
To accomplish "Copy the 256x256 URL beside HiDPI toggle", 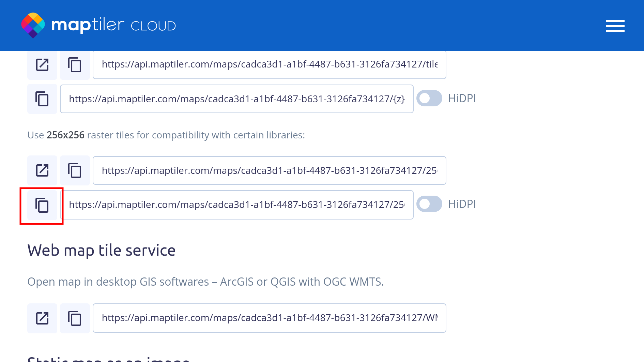I will coord(42,205).
